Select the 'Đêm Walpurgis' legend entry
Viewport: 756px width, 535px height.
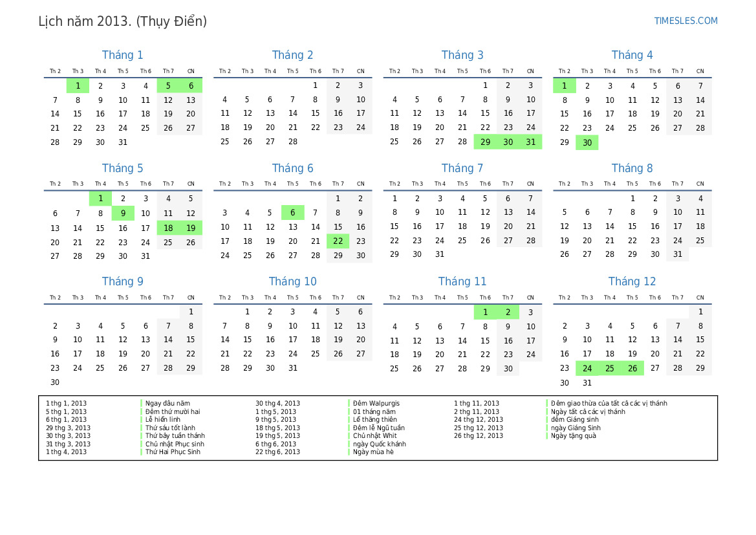point(376,403)
